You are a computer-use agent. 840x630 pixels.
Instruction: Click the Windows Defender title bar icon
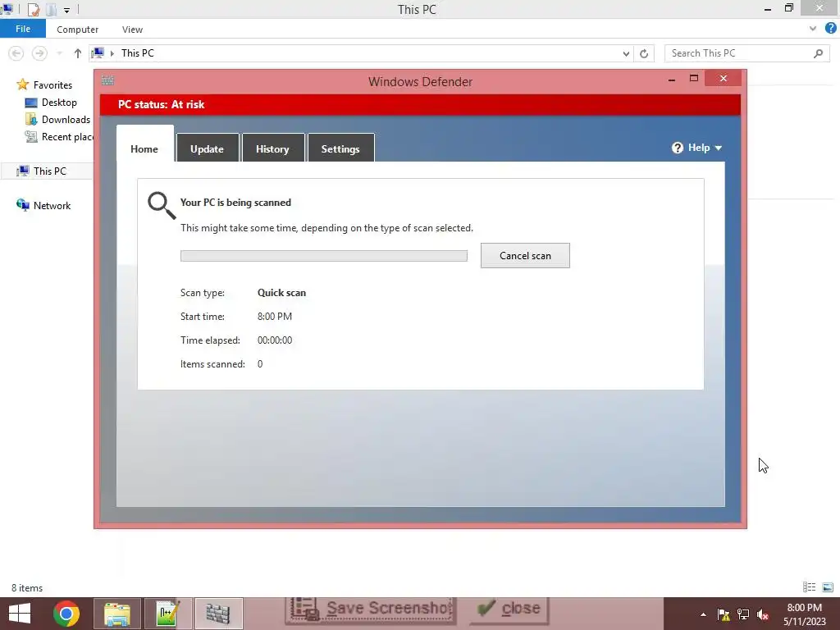click(107, 80)
